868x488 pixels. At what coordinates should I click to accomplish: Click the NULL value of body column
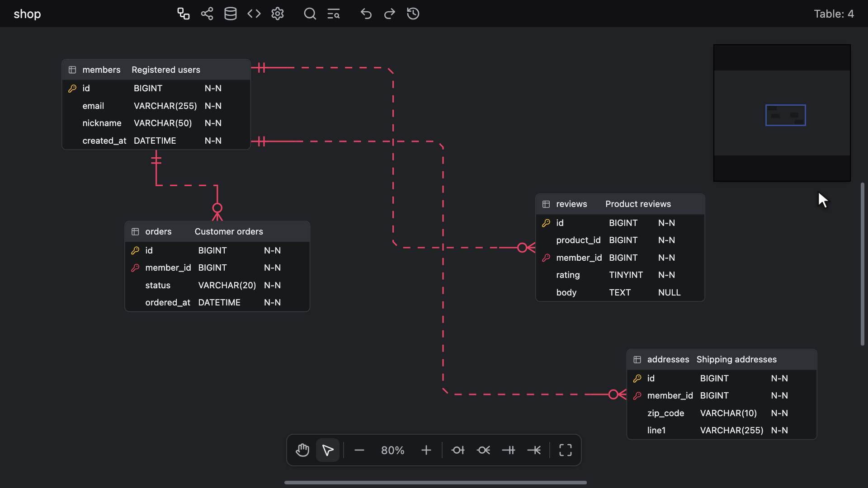point(669,292)
